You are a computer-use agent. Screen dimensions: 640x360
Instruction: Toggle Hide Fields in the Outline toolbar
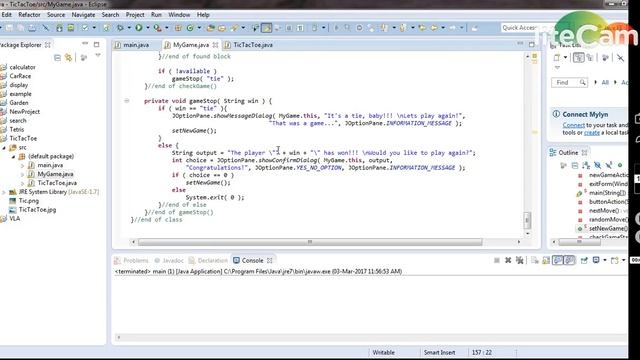(597, 165)
